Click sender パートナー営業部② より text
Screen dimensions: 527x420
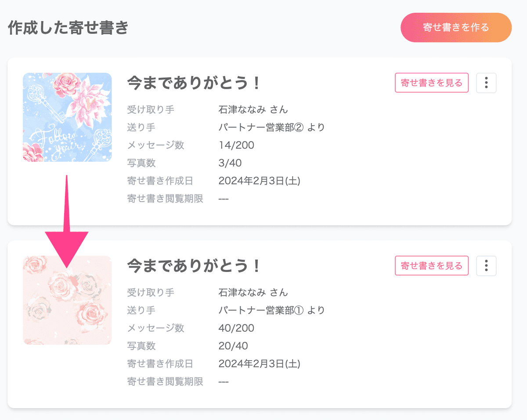(272, 127)
